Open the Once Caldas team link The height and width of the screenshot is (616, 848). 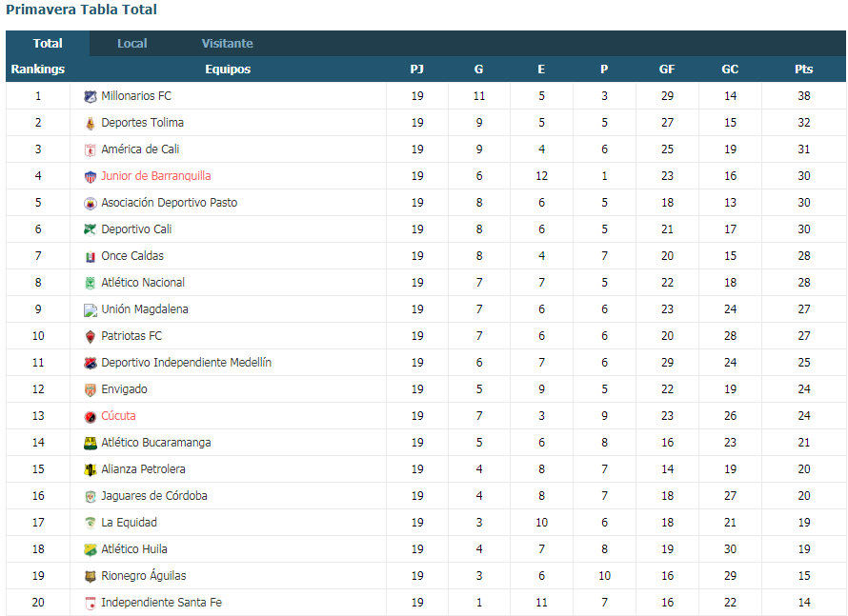132,256
